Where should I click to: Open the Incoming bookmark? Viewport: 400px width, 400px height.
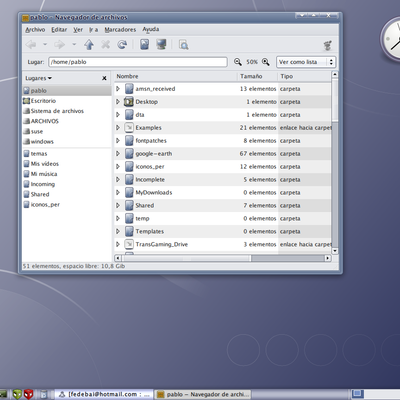[x=67, y=184]
